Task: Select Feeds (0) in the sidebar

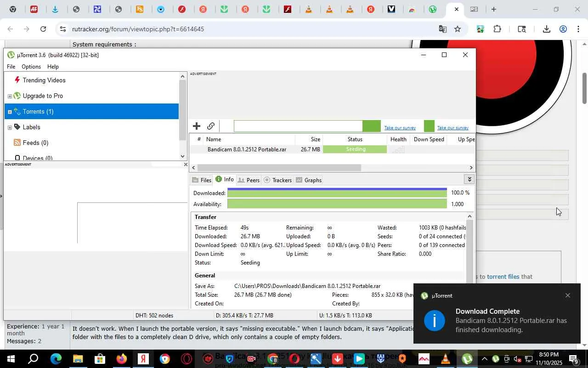Action: click(x=35, y=143)
